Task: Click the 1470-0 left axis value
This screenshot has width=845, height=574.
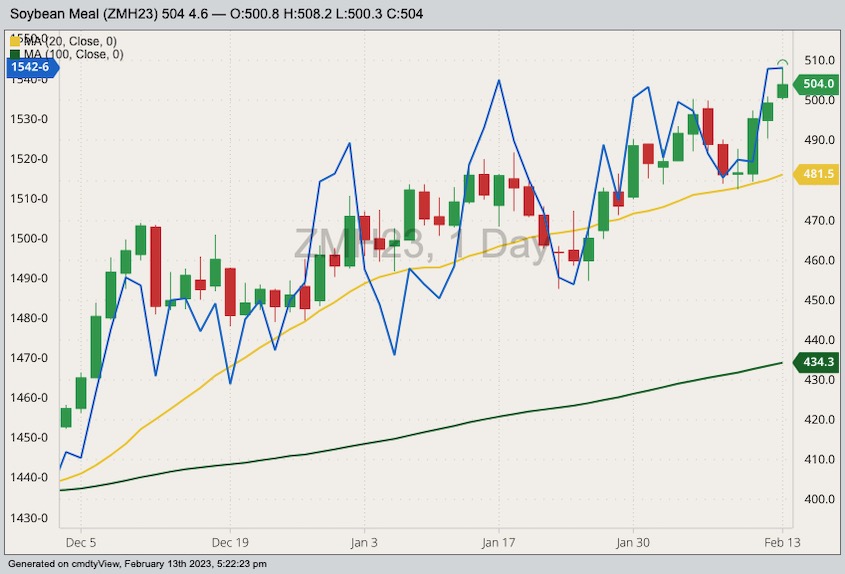Action: click(x=29, y=357)
